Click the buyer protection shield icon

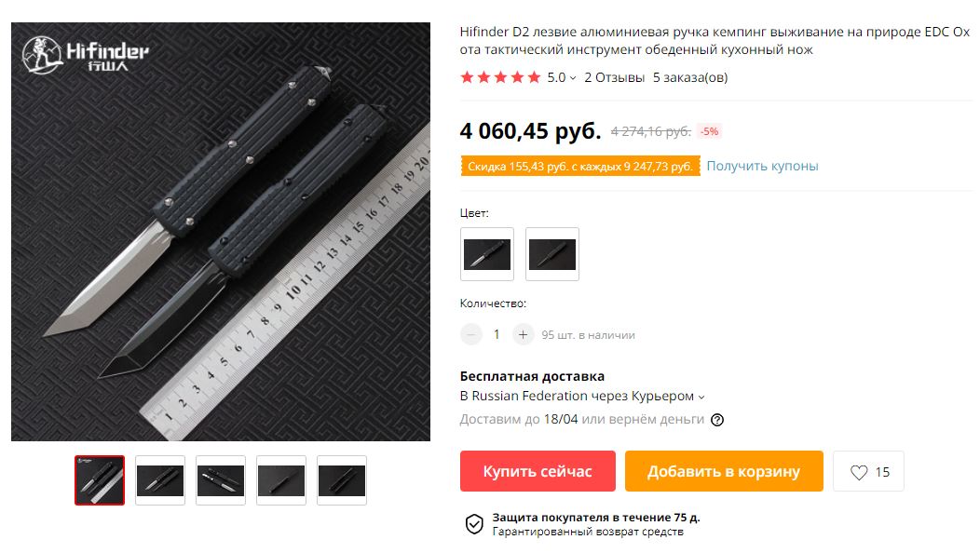[x=474, y=524]
